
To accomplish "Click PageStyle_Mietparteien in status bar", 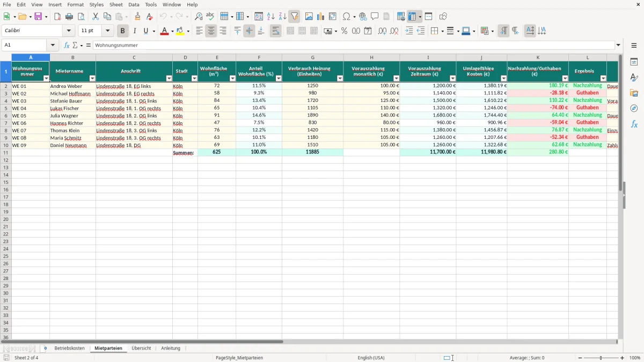I will 239,358.
